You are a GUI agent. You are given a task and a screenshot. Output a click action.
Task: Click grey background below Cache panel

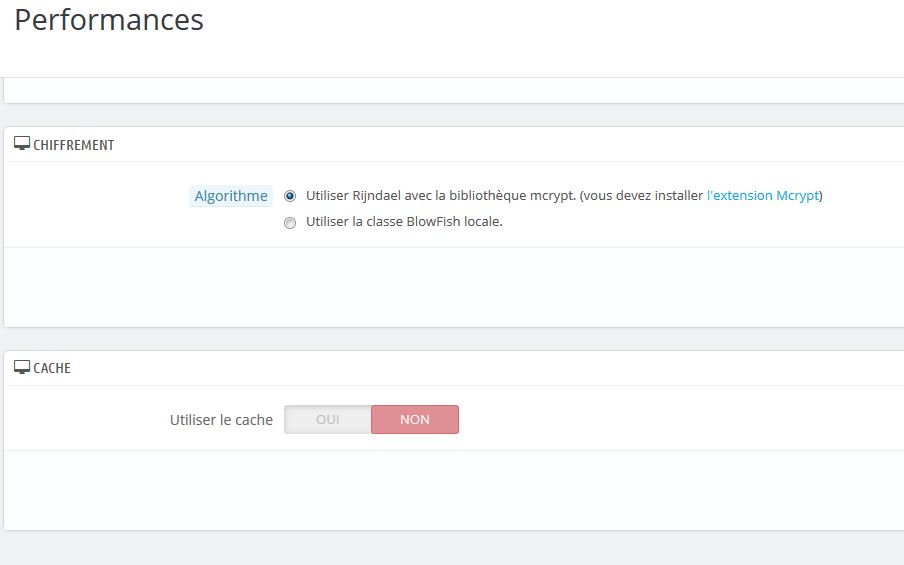pyautogui.click(x=452, y=548)
